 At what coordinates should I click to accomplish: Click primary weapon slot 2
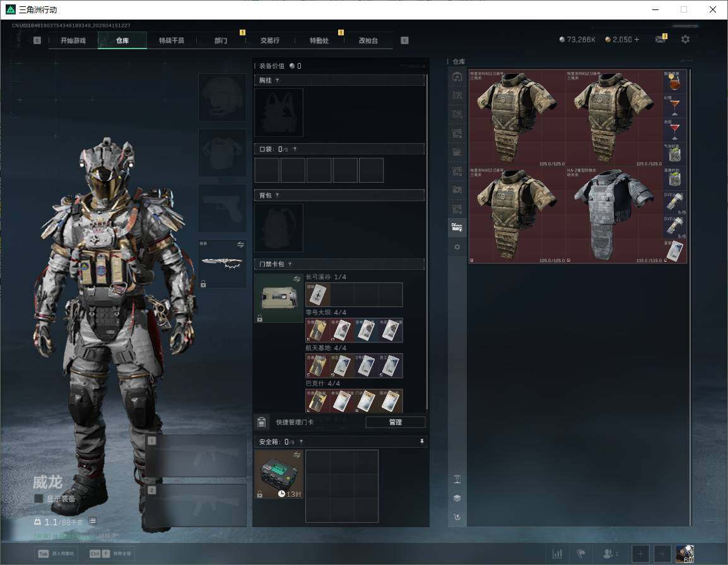pos(196,506)
